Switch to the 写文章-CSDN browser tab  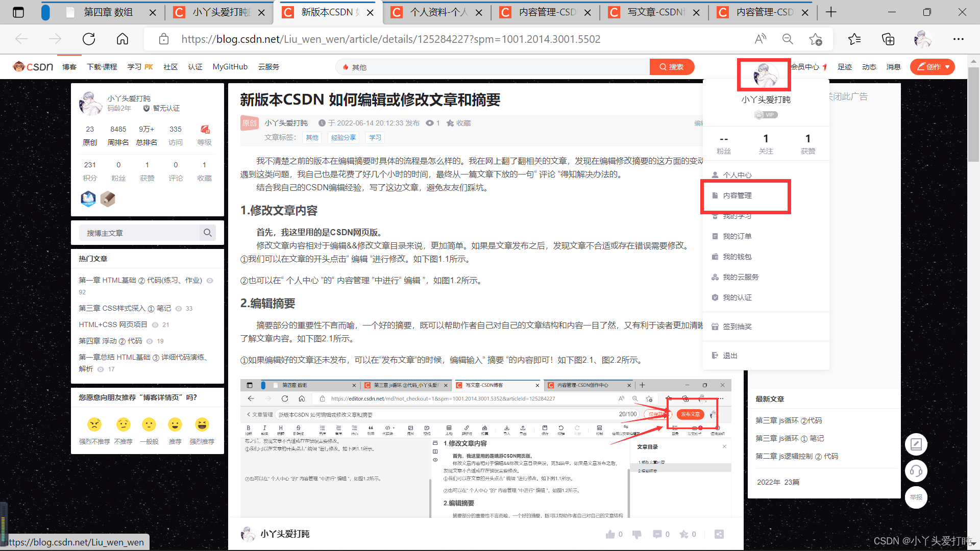point(654,12)
